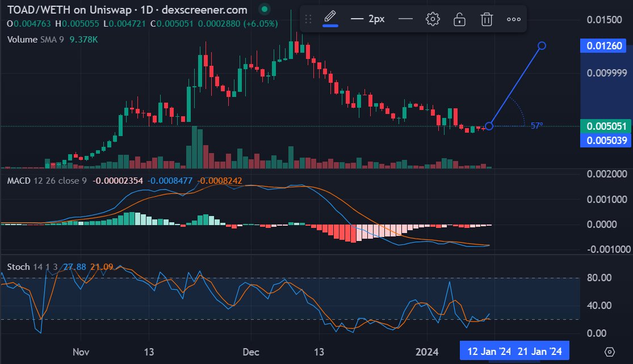
Task: Click the current price label 0.005051
Action: 606,126
